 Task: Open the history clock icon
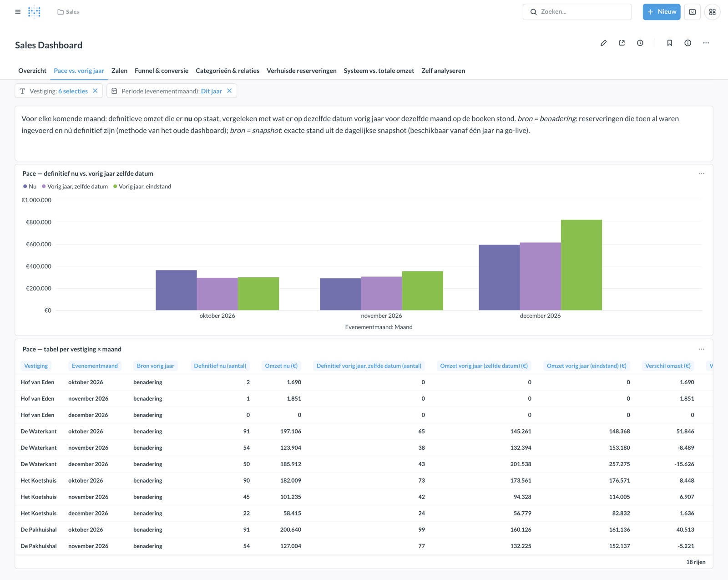[x=640, y=43]
